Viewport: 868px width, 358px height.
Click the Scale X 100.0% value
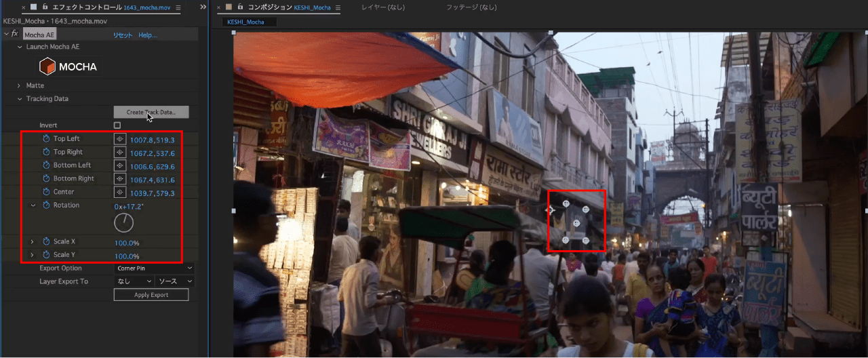point(127,243)
